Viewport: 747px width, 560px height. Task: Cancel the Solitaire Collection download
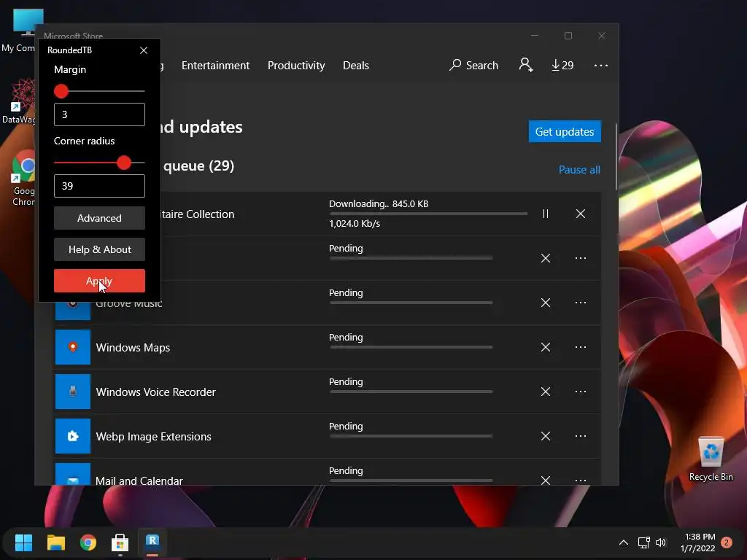click(580, 214)
